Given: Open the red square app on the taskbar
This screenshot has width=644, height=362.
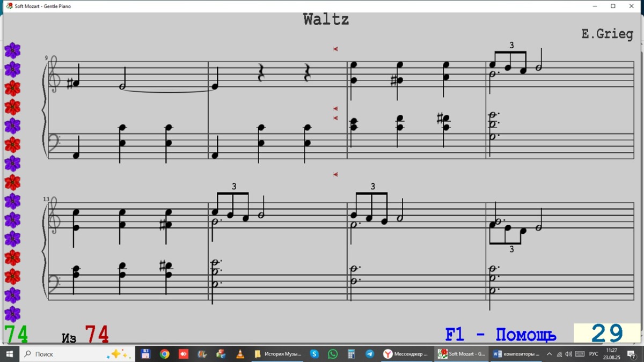Looking at the screenshot, I should [x=184, y=354].
